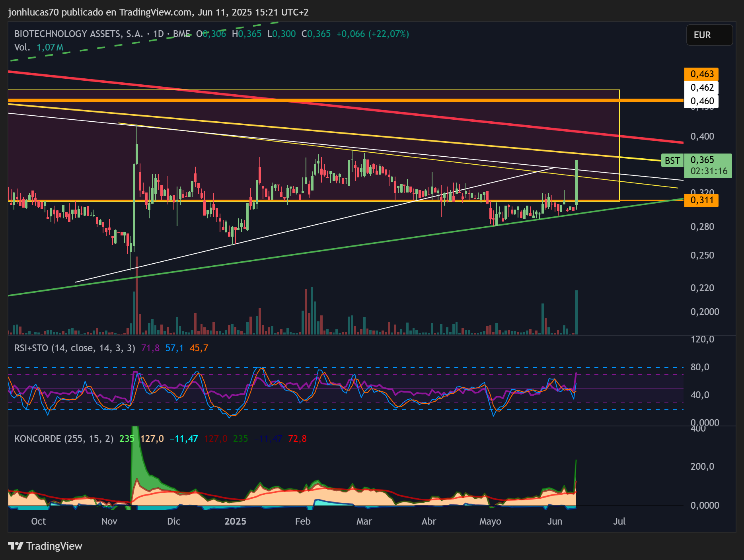Click the Jun month label on time axis

[555, 521]
